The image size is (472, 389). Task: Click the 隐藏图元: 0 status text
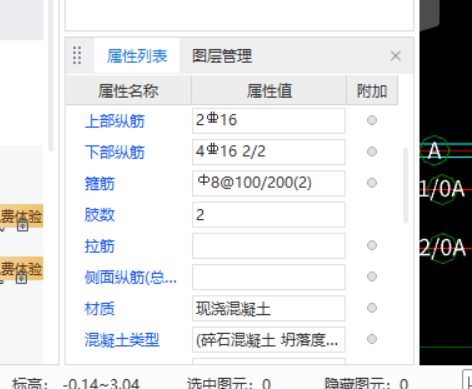point(366,383)
